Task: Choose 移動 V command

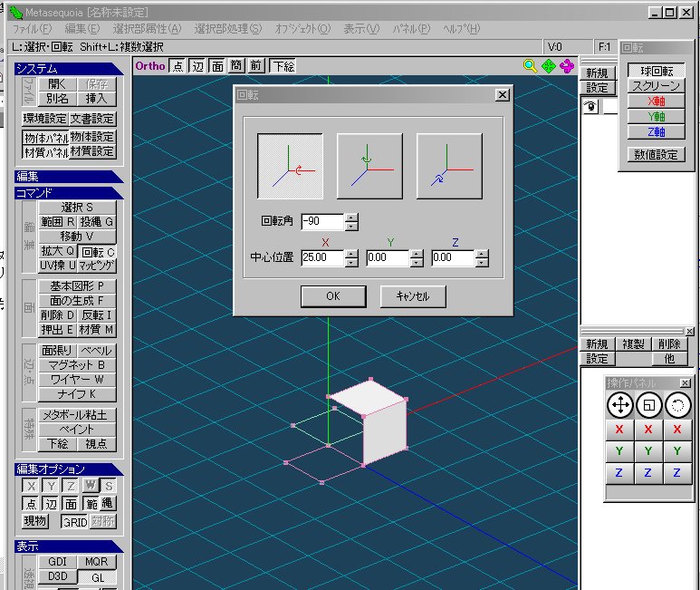Action: tap(77, 237)
